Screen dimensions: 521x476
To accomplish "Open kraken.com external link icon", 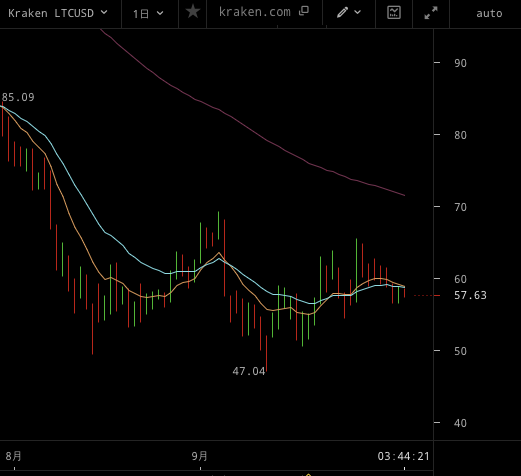I will point(304,11).
